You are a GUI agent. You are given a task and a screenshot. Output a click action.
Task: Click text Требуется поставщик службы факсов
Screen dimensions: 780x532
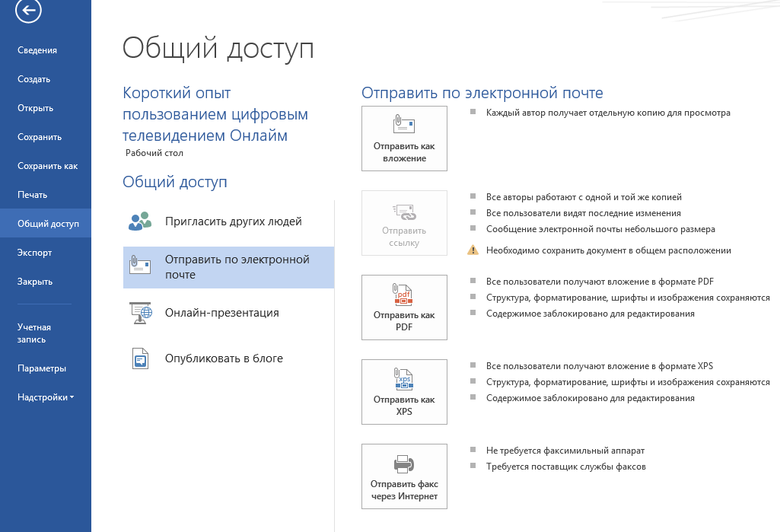coord(565,467)
